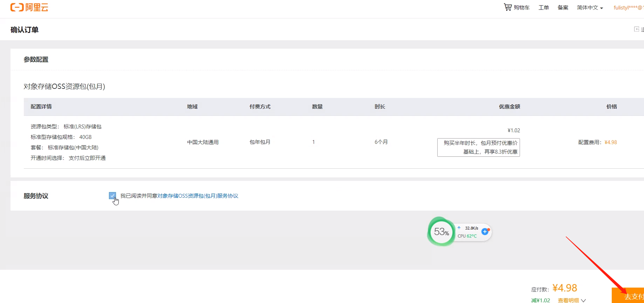Open the shopping cart icon
The width and height of the screenshot is (644, 303).
[508, 7]
